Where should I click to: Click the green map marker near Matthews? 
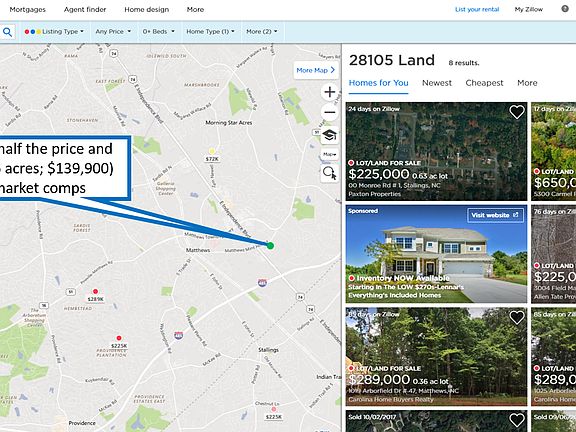[270, 245]
